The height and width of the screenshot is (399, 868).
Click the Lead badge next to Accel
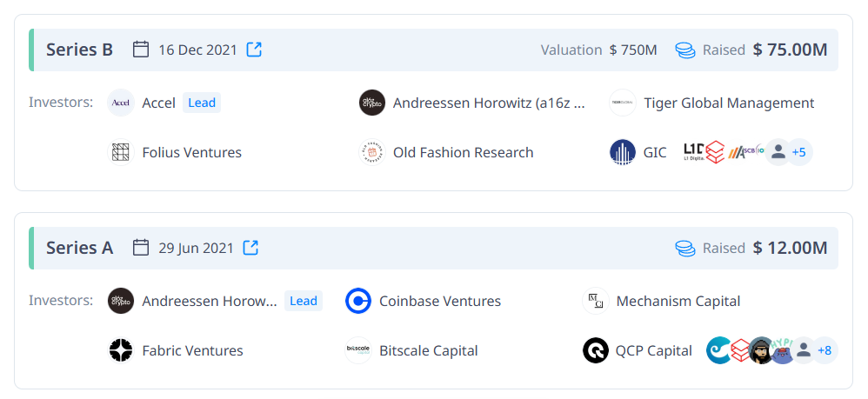pos(202,103)
